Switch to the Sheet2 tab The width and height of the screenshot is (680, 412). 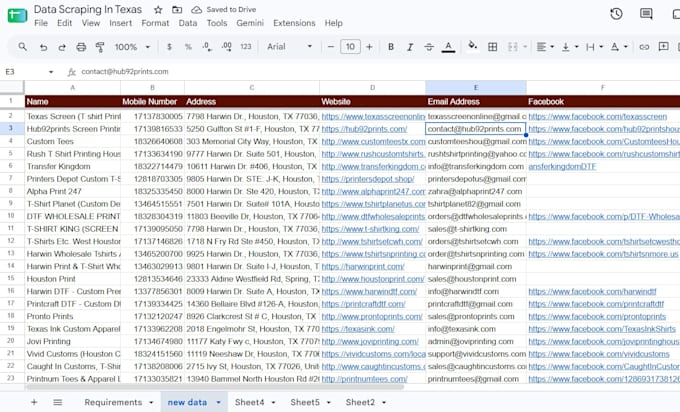click(360, 402)
